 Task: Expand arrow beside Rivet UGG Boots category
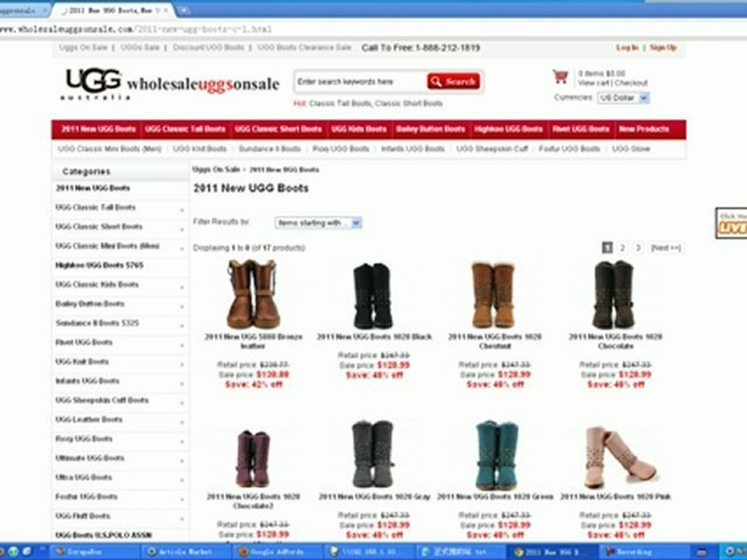(x=182, y=345)
